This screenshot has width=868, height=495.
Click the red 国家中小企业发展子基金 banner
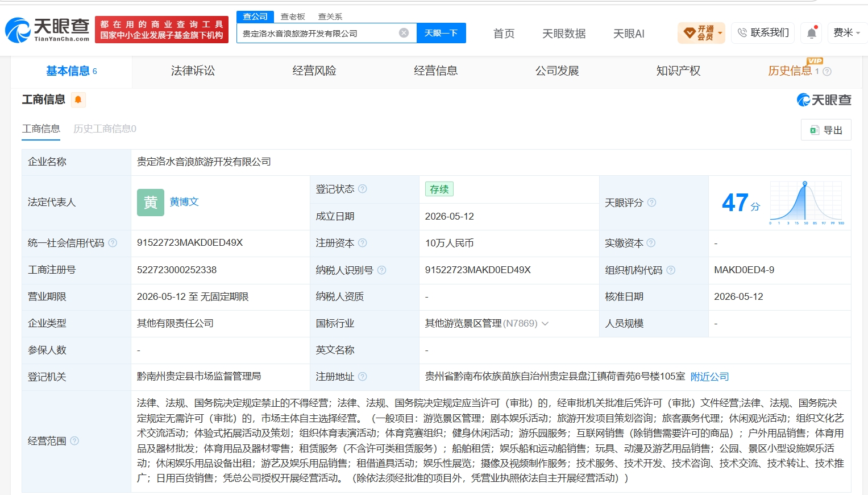161,30
